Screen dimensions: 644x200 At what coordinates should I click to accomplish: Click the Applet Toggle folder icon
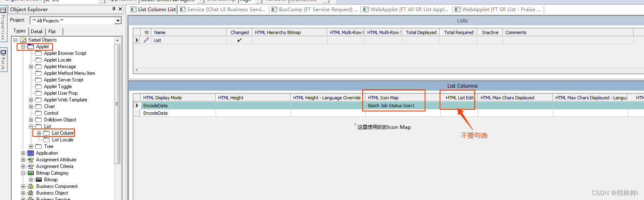point(39,86)
